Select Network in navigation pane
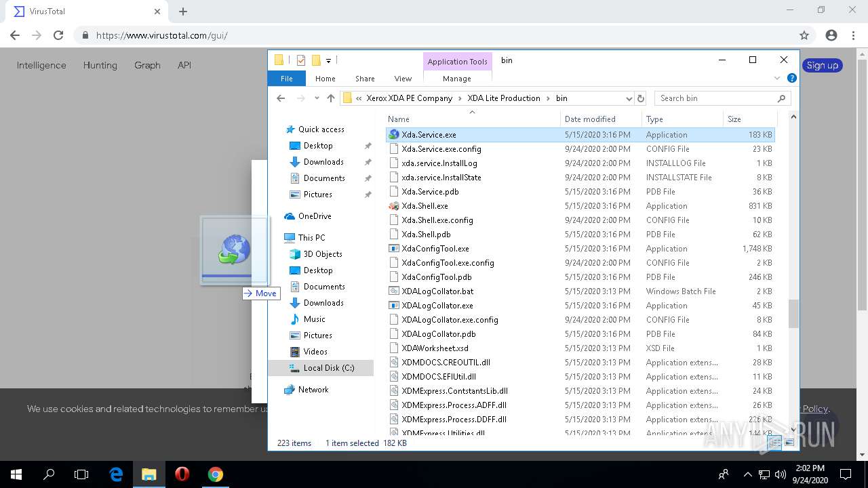Image resolution: width=868 pixels, height=488 pixels. (x=313, y=390)
